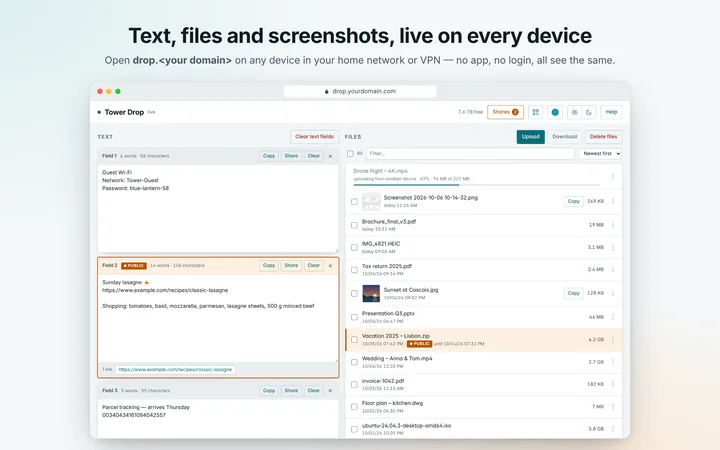Click the teal Upload button

[530, 137]
